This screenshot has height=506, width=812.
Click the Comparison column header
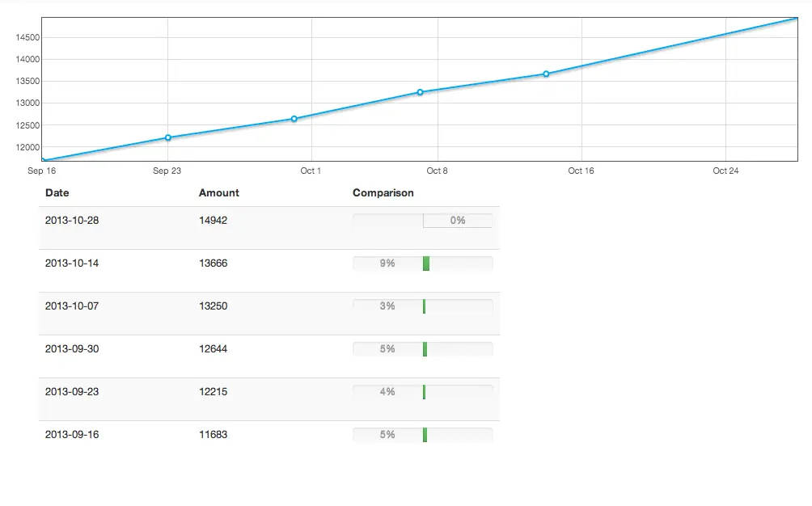383,192
